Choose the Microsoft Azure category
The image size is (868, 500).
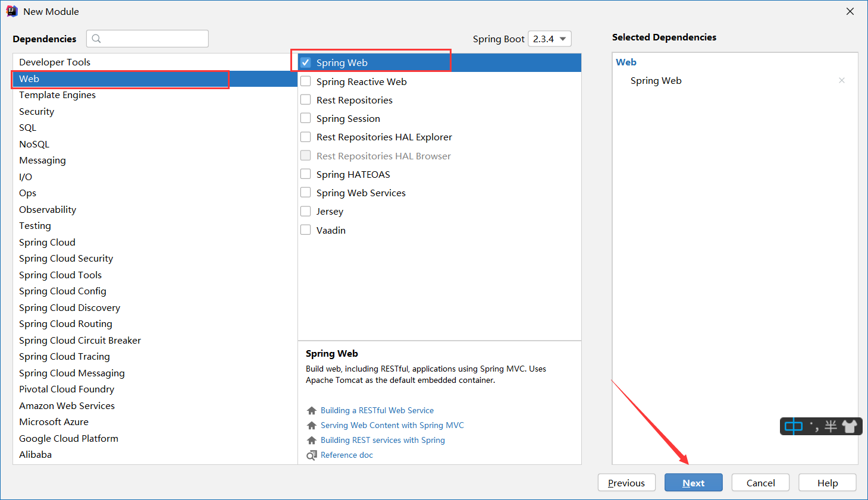coord(155,422)
